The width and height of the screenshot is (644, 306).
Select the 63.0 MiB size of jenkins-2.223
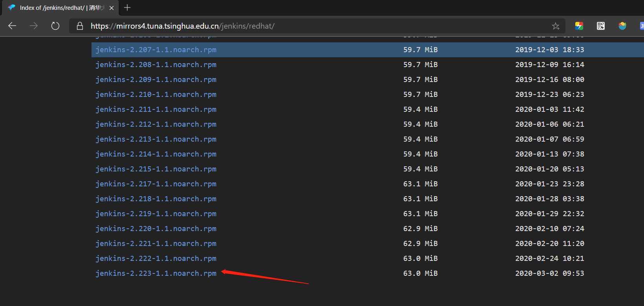pyautogui.click(x=421, y=273)
